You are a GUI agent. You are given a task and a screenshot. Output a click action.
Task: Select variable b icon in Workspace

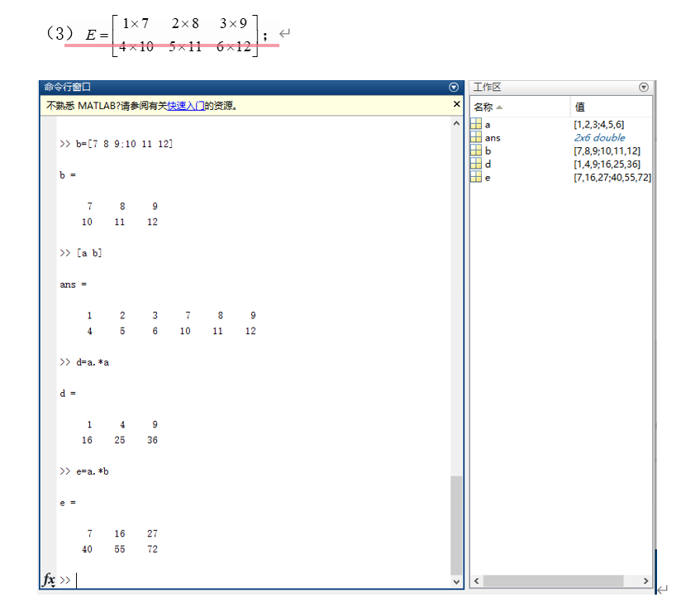[476, 151]
